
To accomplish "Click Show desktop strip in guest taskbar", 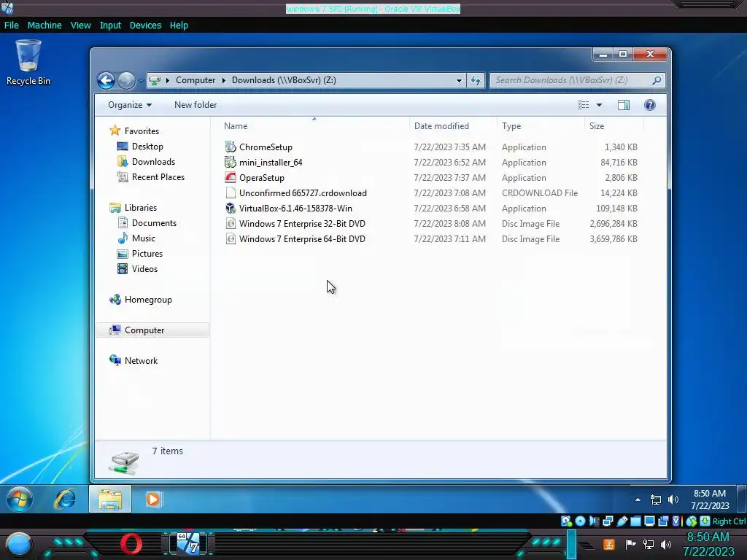I will click(741, 499).
